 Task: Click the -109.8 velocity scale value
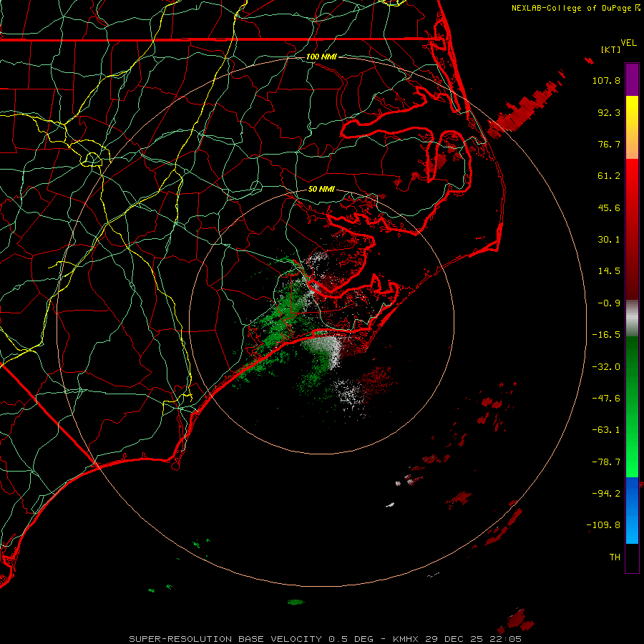(x=603, y=525)
